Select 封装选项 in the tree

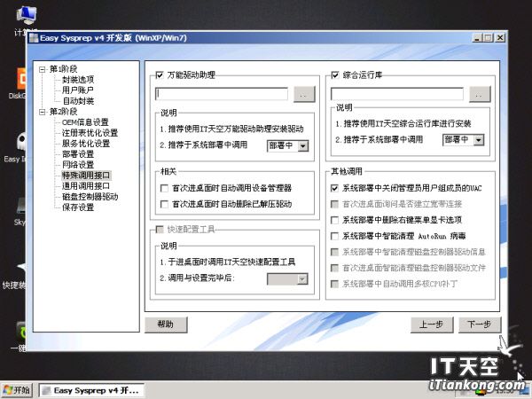click(x=78, y=80)
